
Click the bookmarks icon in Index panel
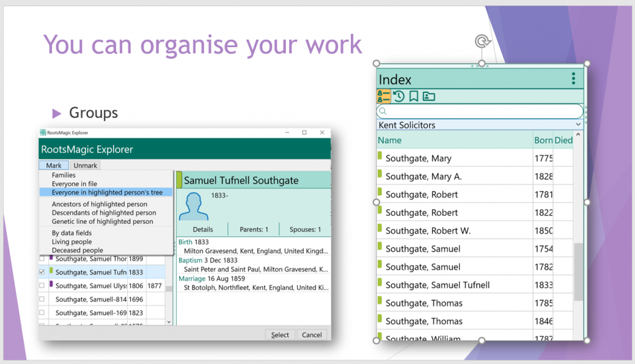(414, 96)
